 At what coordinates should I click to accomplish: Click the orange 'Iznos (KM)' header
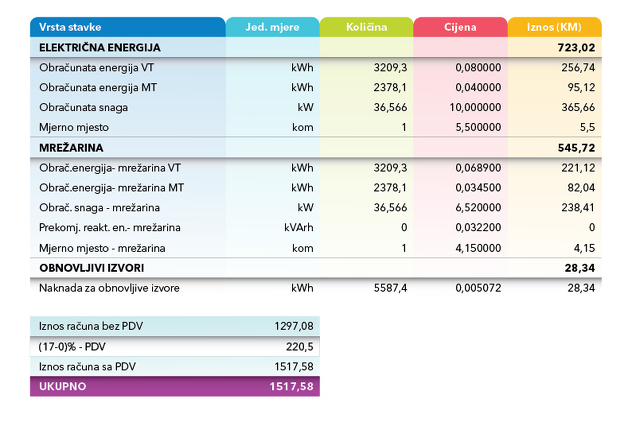(555, 27)
